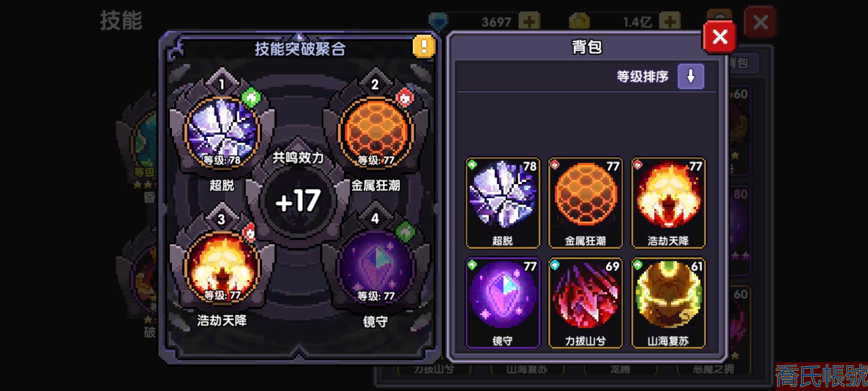Click the 共鸣效力 label
The image size is (868, 391).
[x=298, y=157]
